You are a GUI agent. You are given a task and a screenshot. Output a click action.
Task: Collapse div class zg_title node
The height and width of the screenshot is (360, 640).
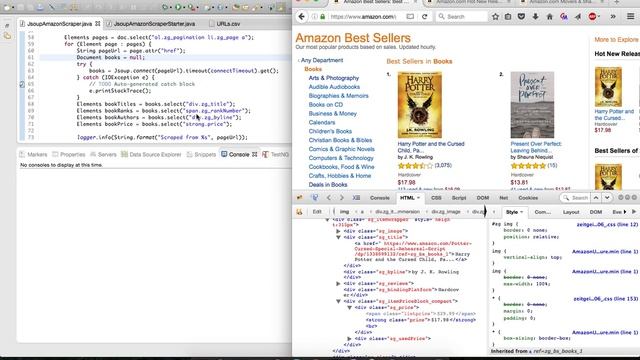(x=338, y=237)
